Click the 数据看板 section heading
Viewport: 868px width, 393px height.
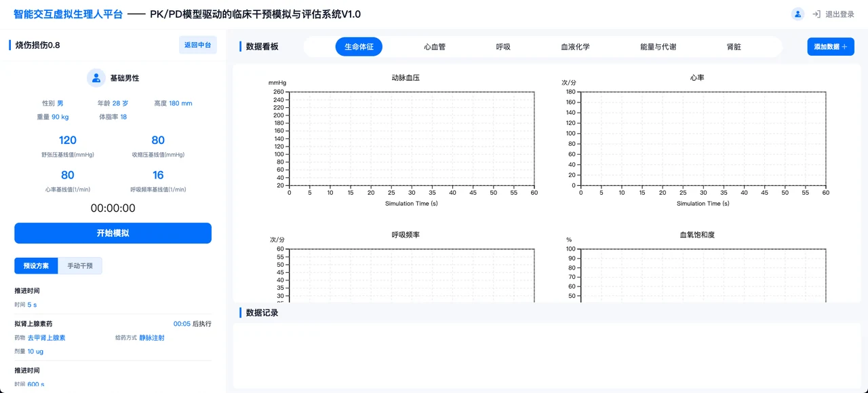pos(262,47)
